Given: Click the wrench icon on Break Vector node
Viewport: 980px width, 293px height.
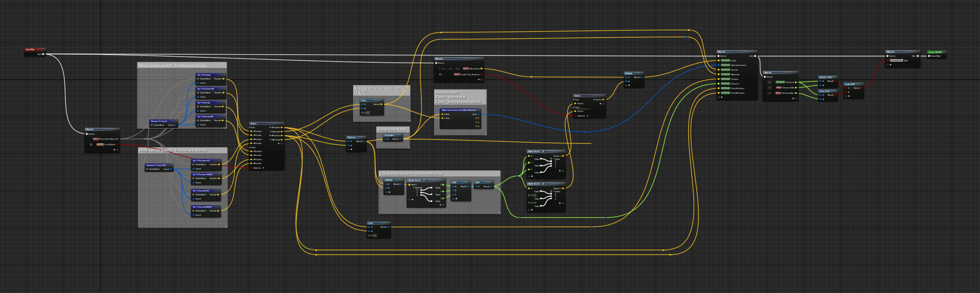Looking at the screenshot, I should [x=424, y=180].
